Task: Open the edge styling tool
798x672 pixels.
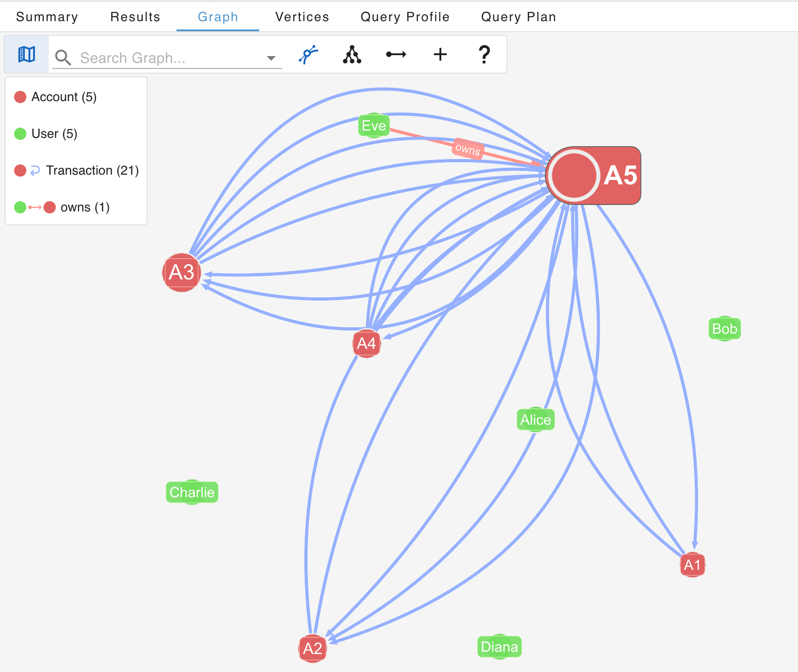Action: [x=395, y=54]
